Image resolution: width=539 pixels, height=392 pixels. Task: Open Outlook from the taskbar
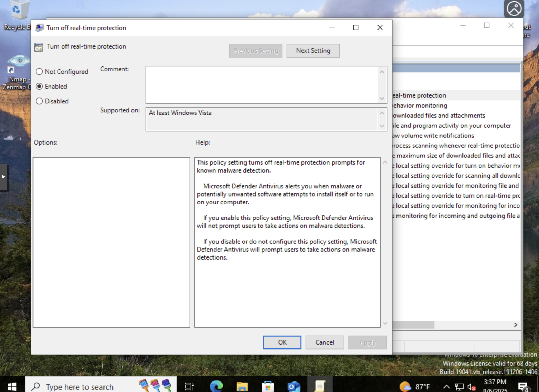pyautogui.click(x=294, y=386)
